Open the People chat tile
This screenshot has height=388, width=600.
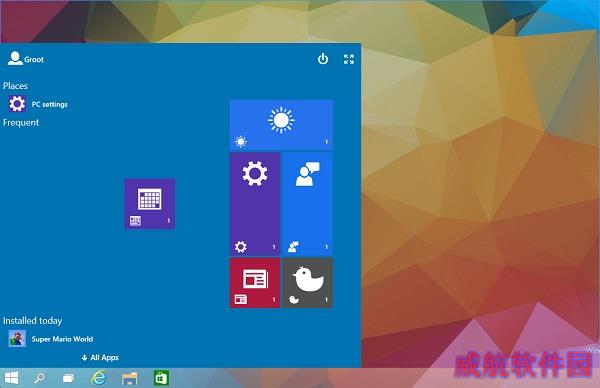307,204
